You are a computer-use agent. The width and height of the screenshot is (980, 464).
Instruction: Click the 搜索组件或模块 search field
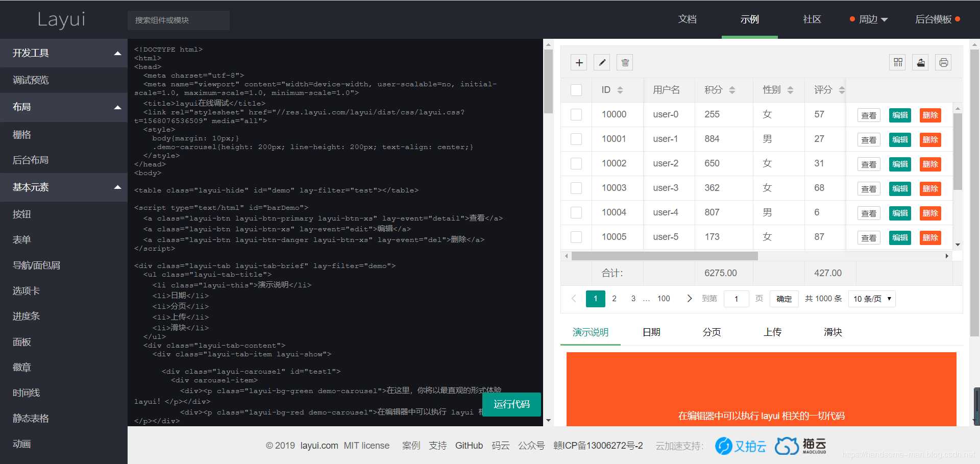(x=179, y=20)
